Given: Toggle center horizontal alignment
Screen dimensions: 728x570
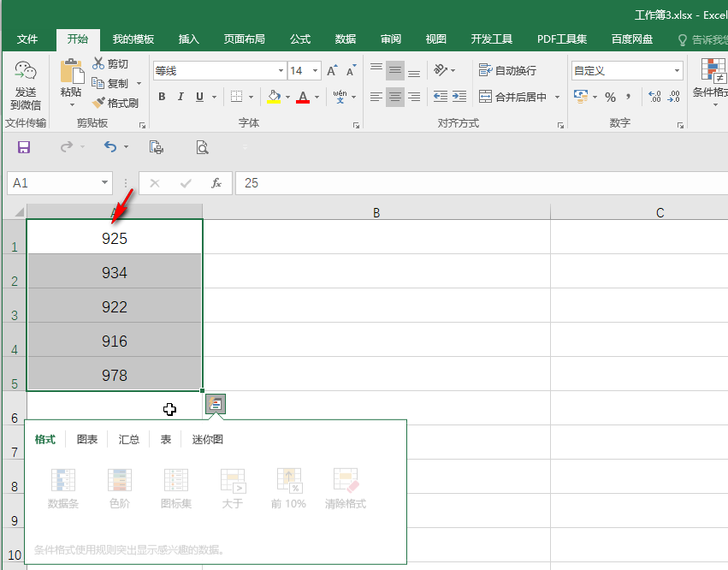Looking at the screenshot, I should point(395,97).
